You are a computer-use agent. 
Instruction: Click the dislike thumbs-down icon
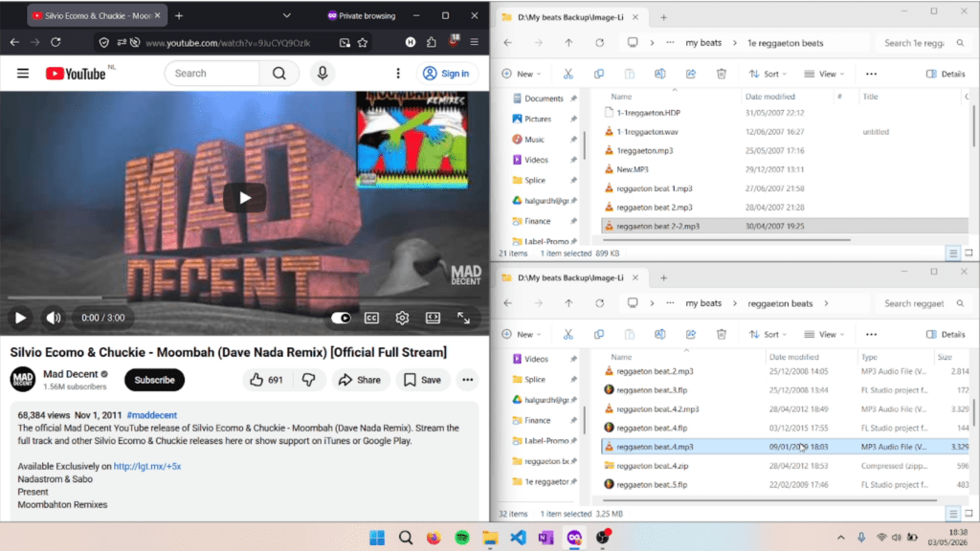coord(309,379)
